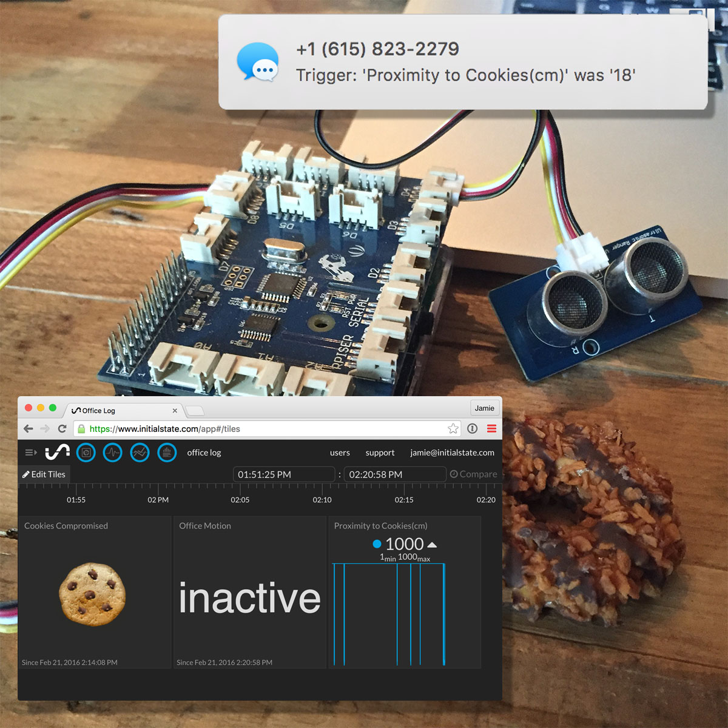The width and height of the screenshot is (728, 728).
Task: Bookmark page with the star icon
Action: (x=453, y=429)
